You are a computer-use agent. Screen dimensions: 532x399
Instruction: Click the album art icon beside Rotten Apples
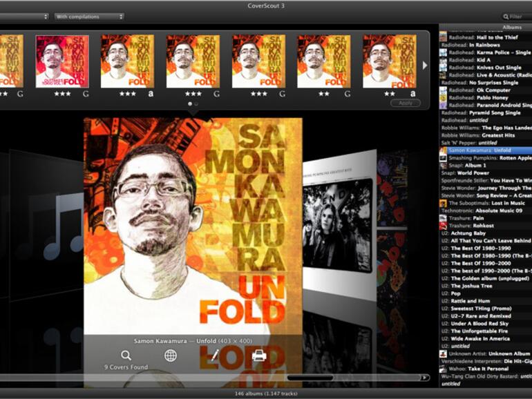pyautogui.click(x=443, y=158)
